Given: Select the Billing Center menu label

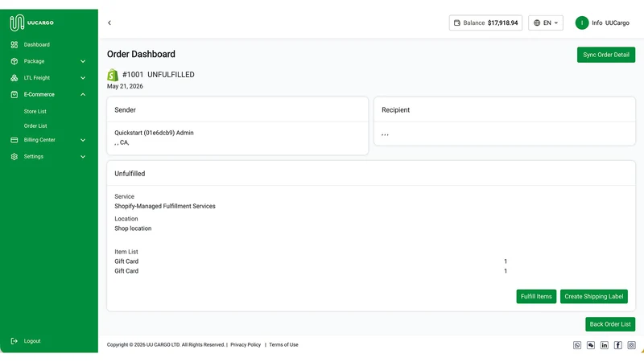Looking at the screenshot, I should (39, 140).
